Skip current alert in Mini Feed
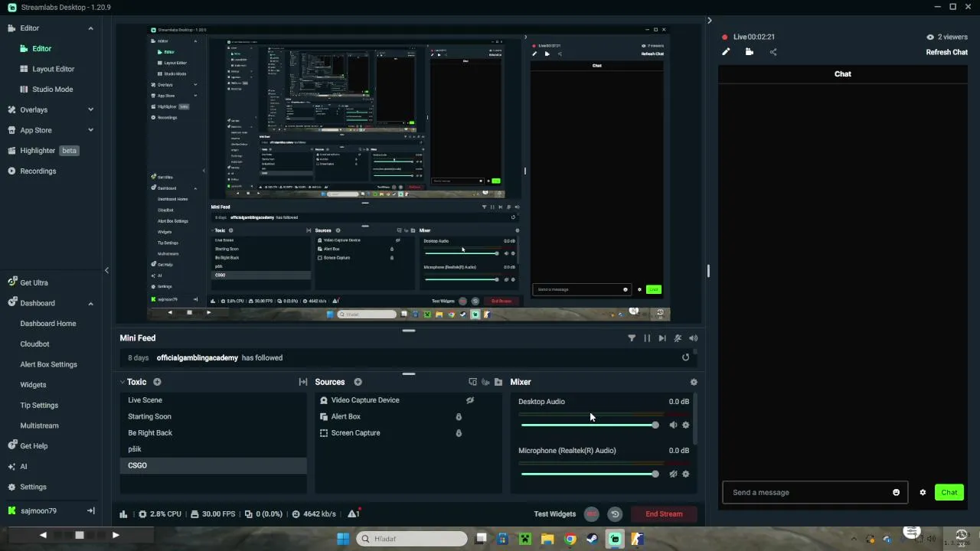Viewport: 980px width, 551px height. click(x=662, y=337)
